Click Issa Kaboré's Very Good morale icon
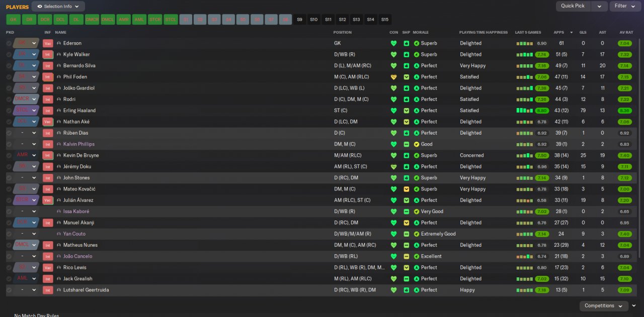 (417, 212)
